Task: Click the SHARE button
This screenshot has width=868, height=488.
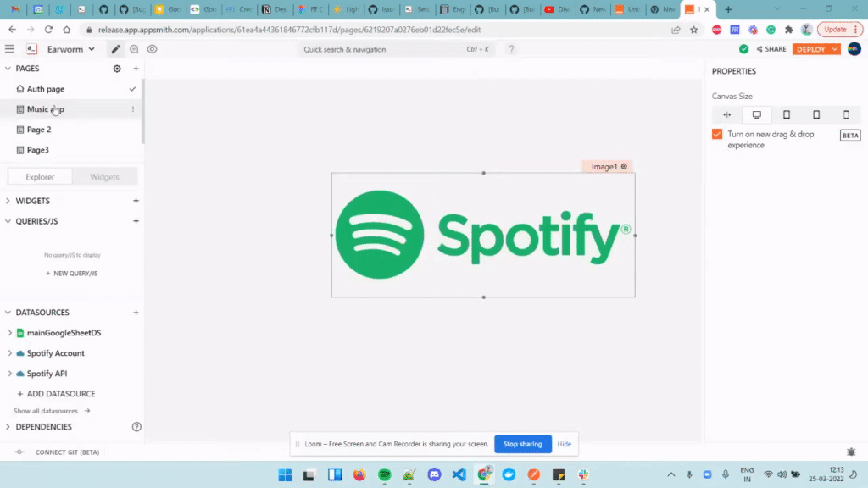Action: tap(771, 49)
